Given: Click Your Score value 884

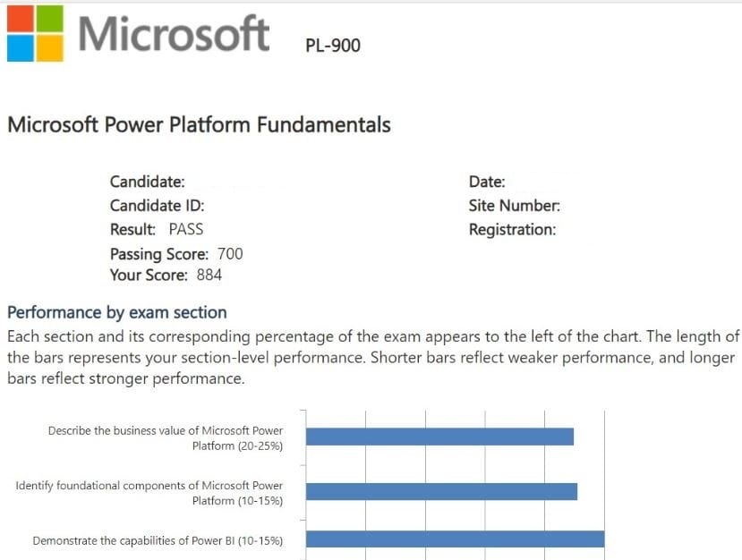Looking at the screenshot, I should pos(209,276).
